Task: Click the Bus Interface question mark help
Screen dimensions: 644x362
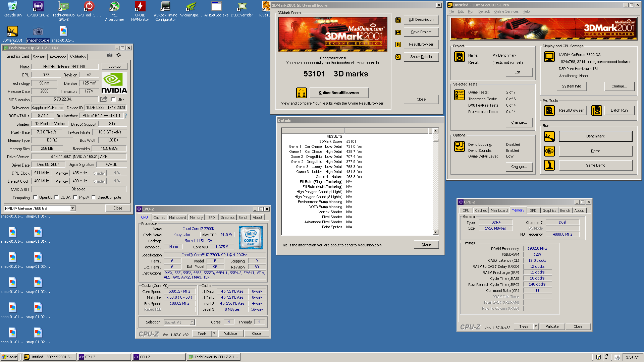Action: coord(126,116)
